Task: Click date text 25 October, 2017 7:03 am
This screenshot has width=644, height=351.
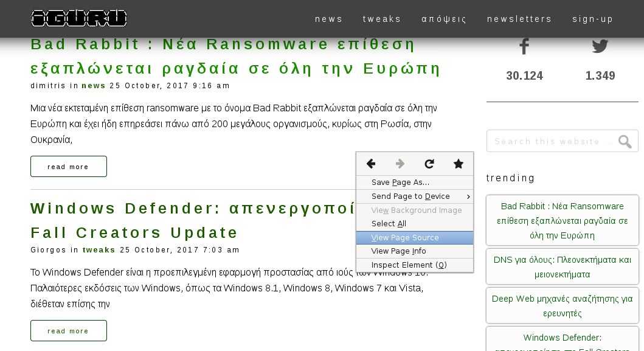Action: tap(179, 250)
